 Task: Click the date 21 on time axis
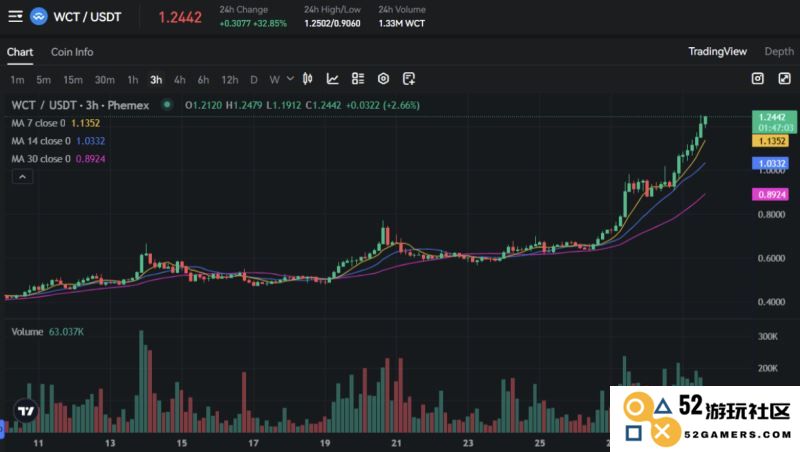pyautogui.click(x=396, y=443)
